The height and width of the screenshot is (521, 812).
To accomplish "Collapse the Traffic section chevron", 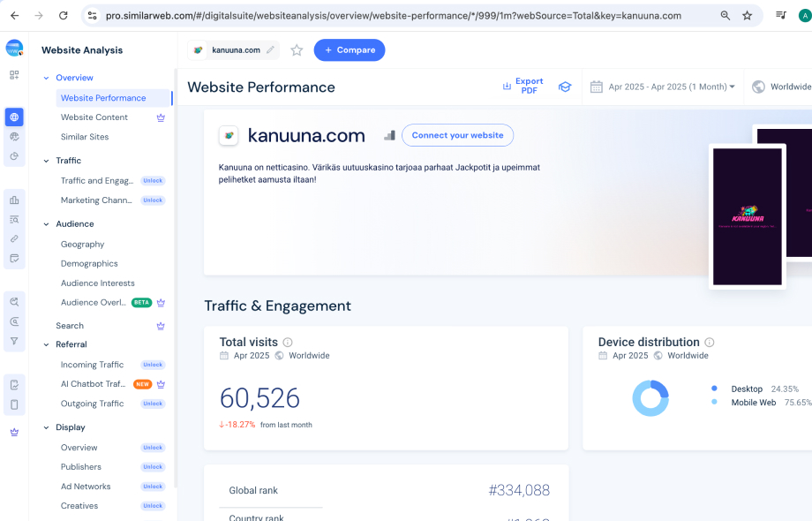I will (x=46, y=161).
